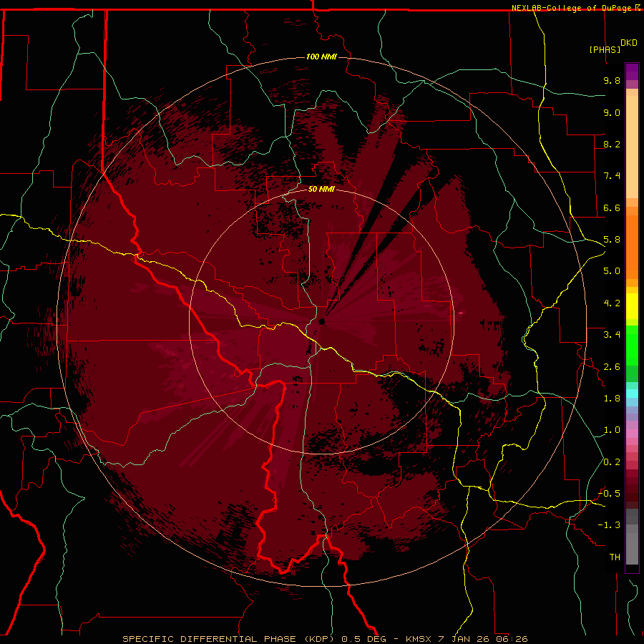Click the 8.2 scale value
The width and height of the screenshot is (644, 644).
pos(612,144)
